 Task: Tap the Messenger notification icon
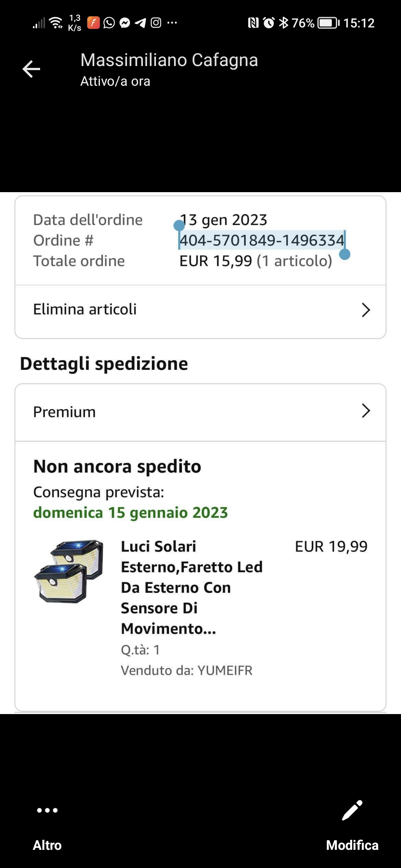[x=125, y=23]
